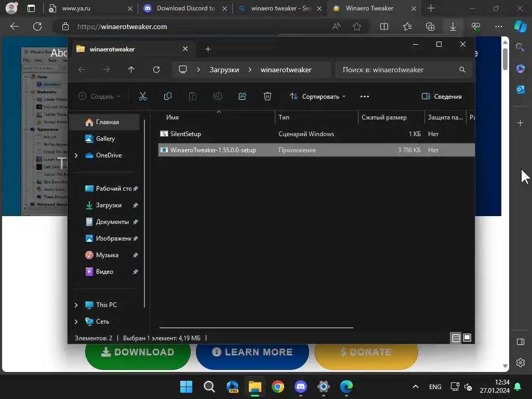Click the Rename icon in Explorer toolbar

tap(218, 96)
